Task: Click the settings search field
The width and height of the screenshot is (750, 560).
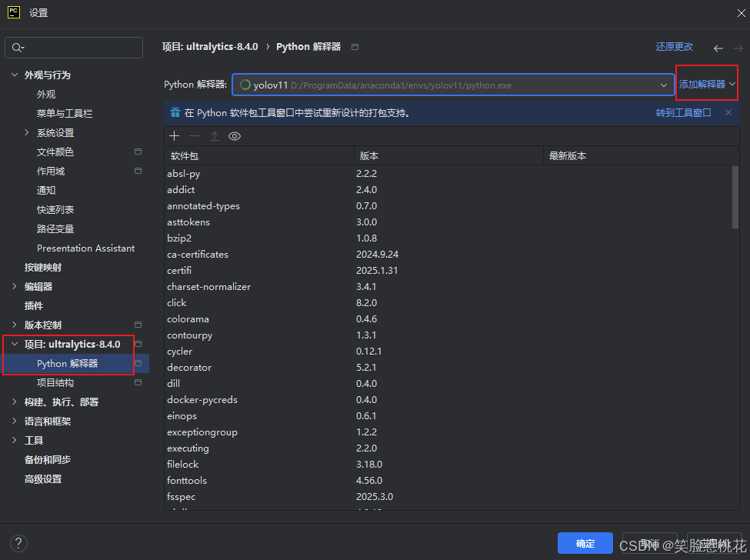Action: [74, 48]
